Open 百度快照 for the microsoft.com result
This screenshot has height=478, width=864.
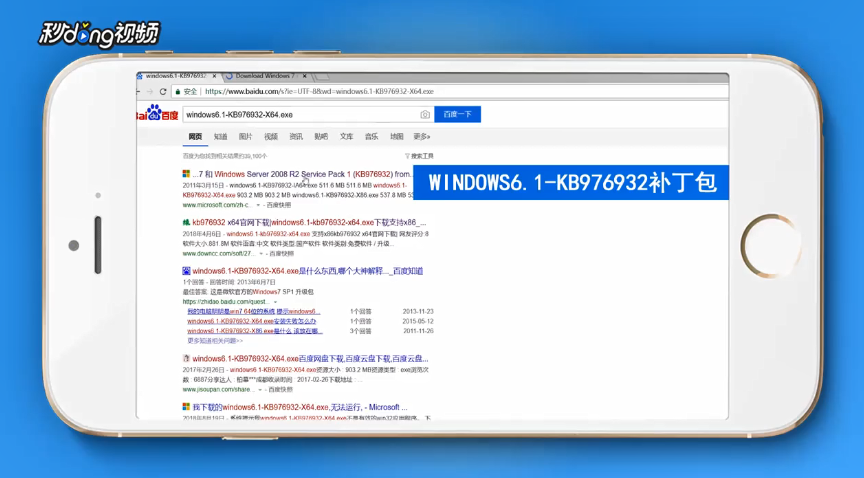(279, 205)
